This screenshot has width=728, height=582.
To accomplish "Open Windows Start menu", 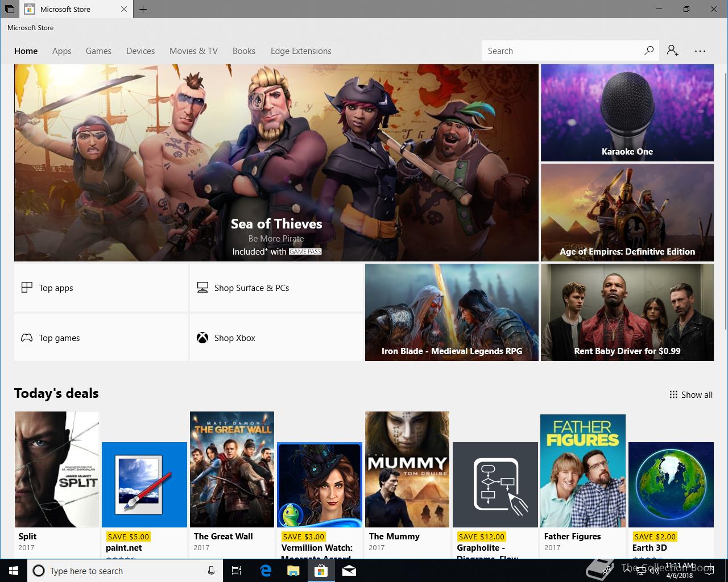I will point(14,571).
